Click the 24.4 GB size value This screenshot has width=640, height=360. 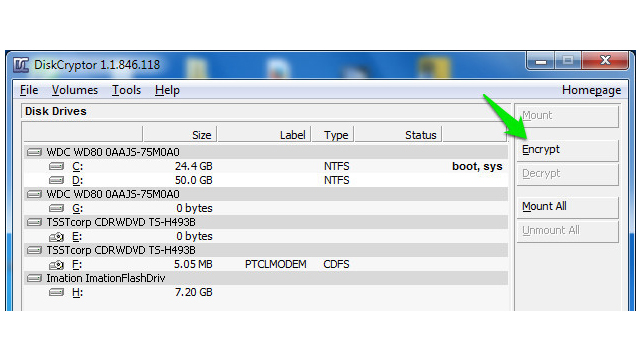[x=193, y=167]
